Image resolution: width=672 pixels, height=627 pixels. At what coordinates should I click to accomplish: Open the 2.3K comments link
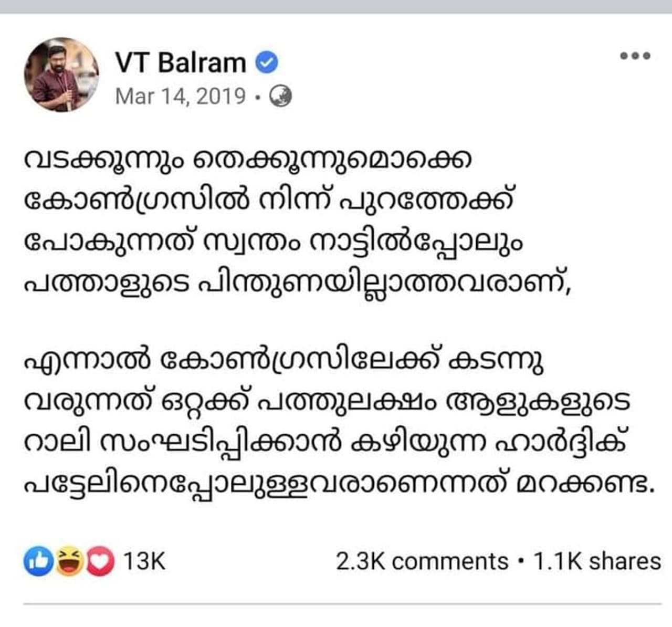422,561
